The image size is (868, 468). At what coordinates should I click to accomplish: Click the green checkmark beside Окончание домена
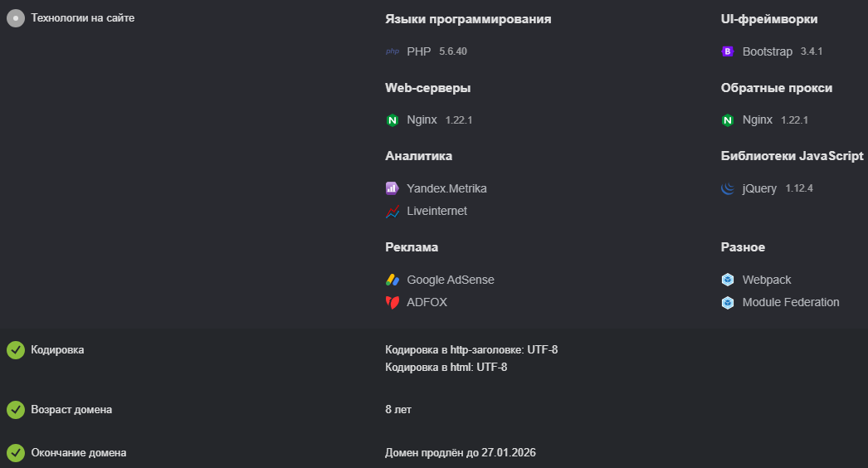coord(16,453)
